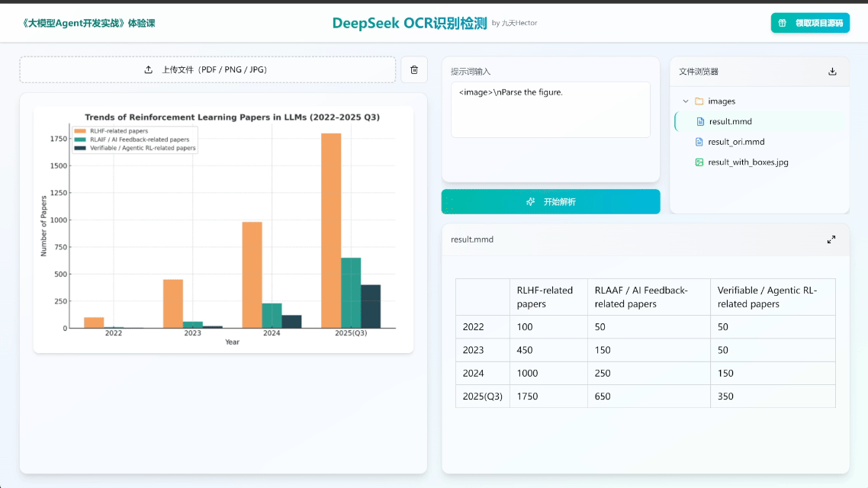Screen dimensions: 868x488
Task: Click the 领取项目源码 button
Action: pos(810,23)
